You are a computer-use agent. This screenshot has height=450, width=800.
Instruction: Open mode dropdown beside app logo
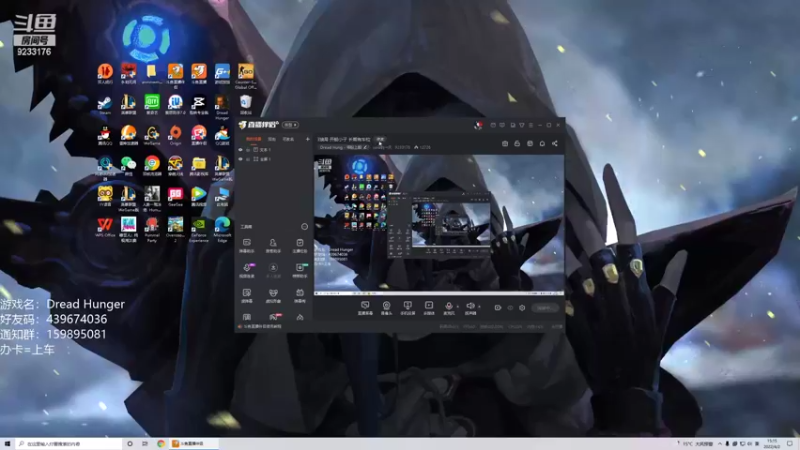coord(290,125)
